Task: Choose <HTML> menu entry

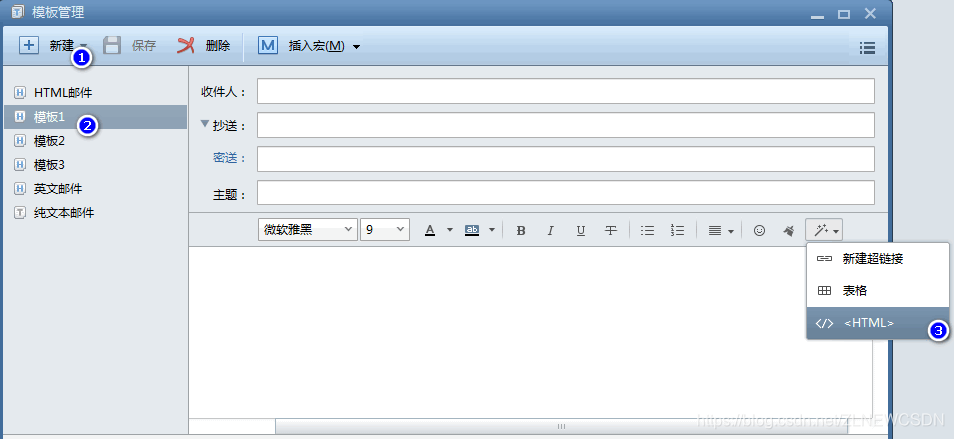Action: [x=877, y=323]
